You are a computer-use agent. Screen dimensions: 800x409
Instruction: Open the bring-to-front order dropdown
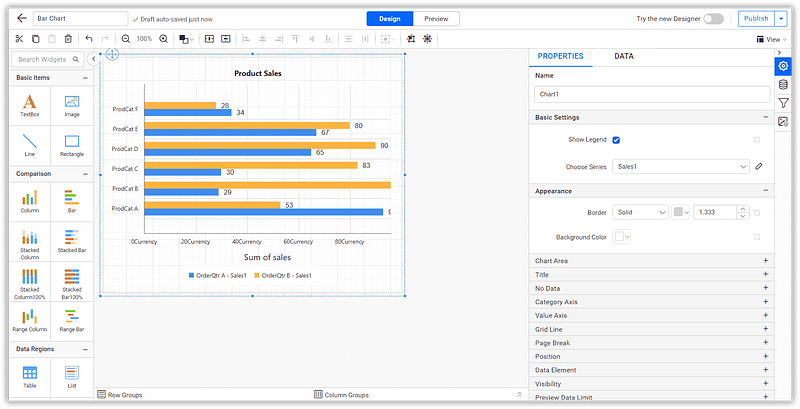186,39
